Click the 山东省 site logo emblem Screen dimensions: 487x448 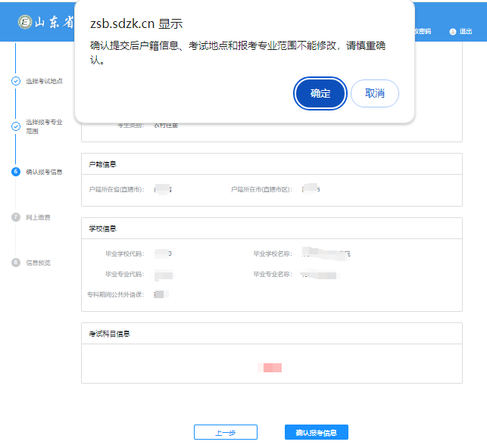25,21
